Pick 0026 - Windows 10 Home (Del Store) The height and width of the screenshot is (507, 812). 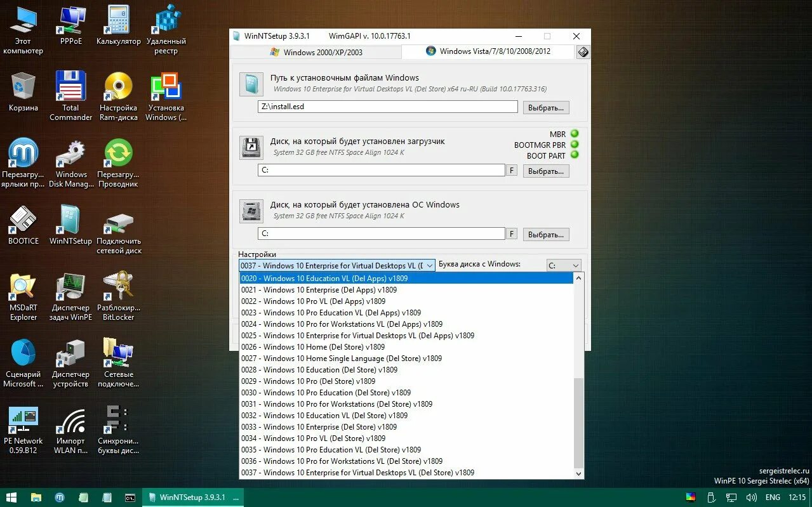tap(406, 346)
